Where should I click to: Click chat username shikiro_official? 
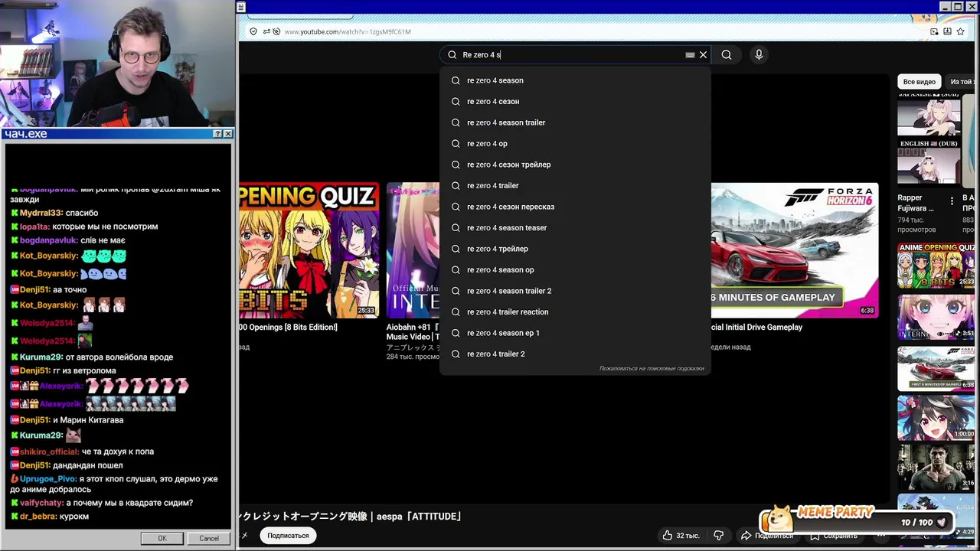[x=50, y=452]
